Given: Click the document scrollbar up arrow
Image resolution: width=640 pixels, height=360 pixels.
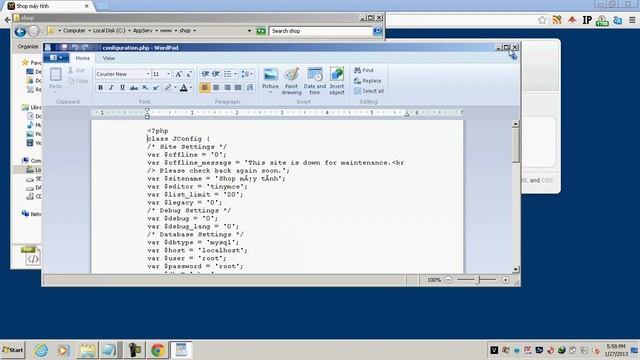Looking at the screenshot, I should pos(516,124).
